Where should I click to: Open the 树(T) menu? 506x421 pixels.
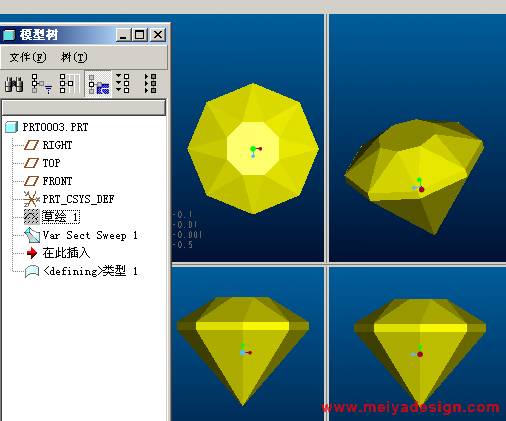click(x=74, y=57)
